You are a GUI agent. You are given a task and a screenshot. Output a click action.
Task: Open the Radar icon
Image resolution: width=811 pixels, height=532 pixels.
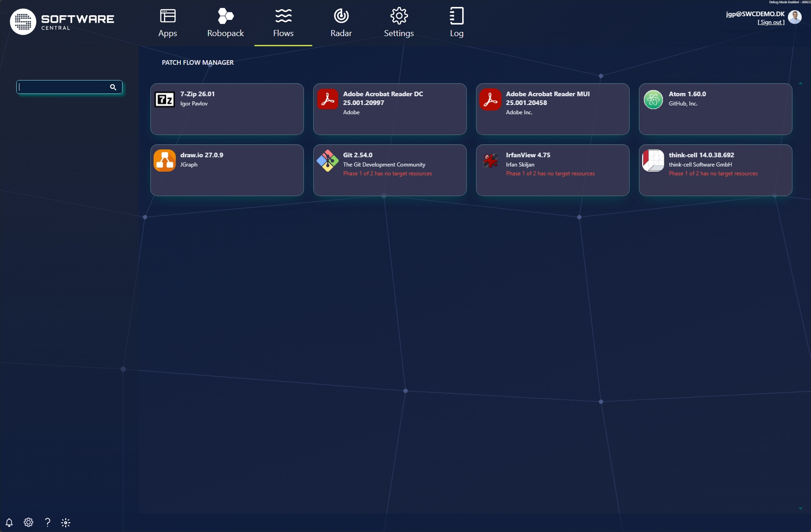pos(341,16)
